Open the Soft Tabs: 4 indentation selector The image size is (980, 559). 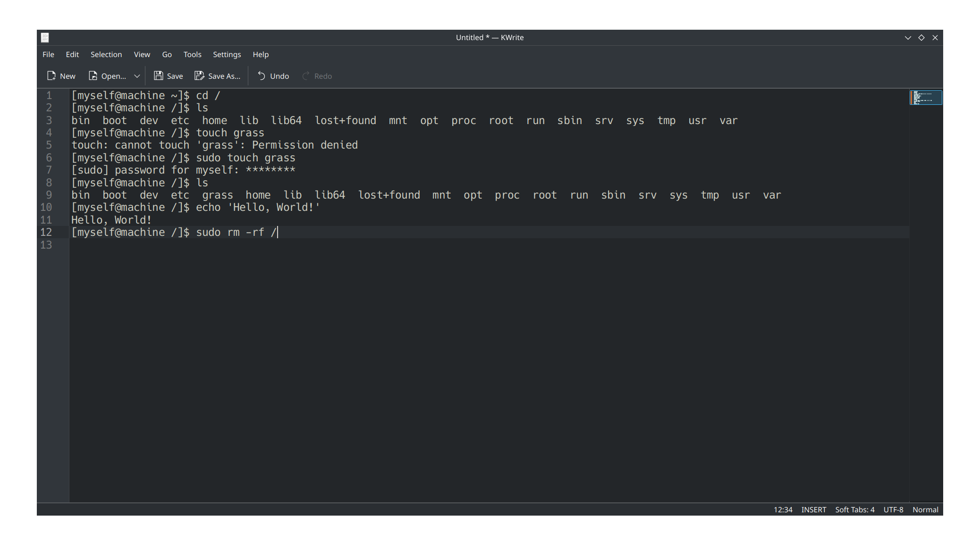854,509
